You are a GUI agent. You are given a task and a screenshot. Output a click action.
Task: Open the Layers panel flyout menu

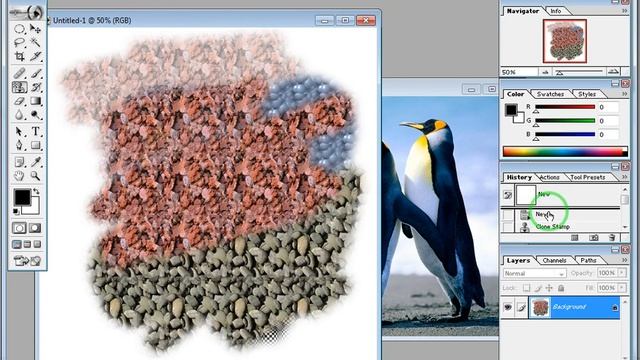[x=624, y=260]
